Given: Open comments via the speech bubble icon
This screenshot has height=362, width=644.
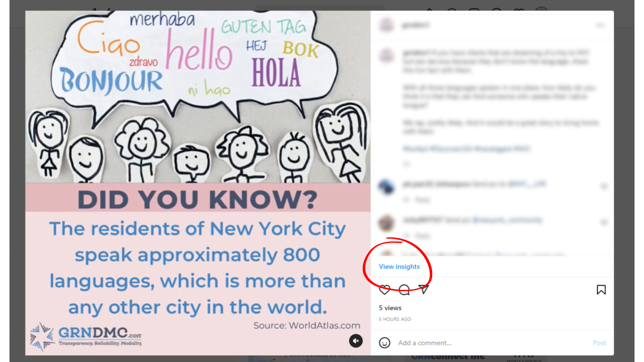Looking at the screenshot, I should point(404,290).
